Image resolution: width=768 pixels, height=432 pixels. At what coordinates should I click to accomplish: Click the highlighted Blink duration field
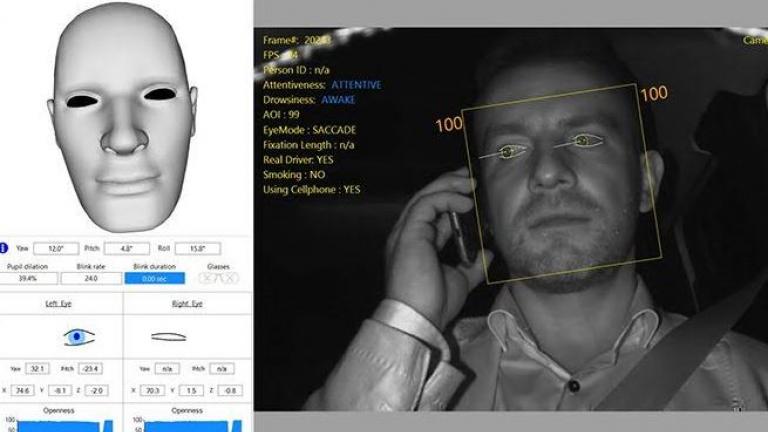[153, 278]
